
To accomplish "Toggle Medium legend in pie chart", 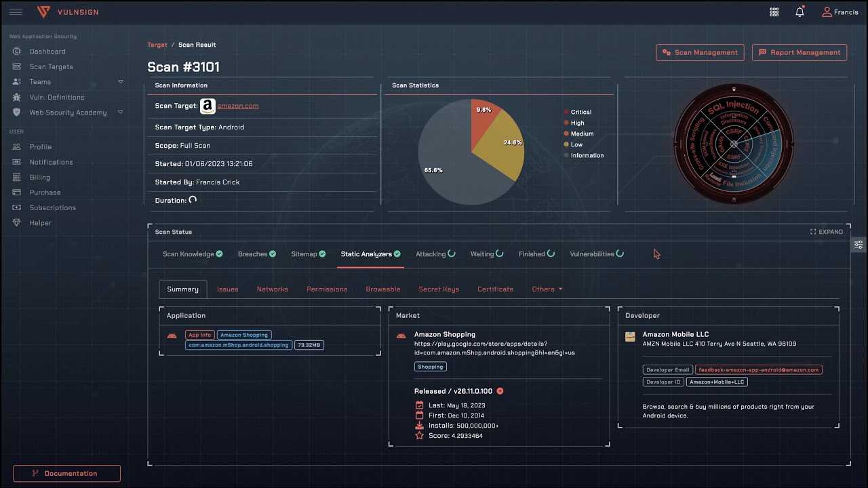I will click(578, 134).
